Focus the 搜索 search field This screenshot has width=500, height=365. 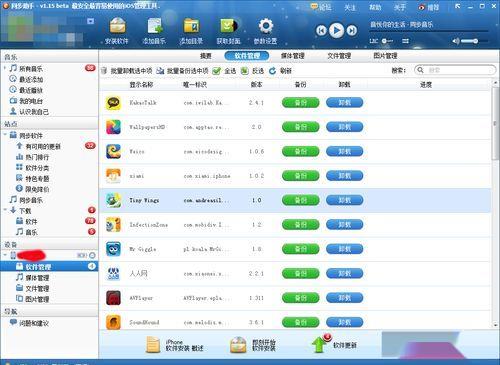(455, 70)
